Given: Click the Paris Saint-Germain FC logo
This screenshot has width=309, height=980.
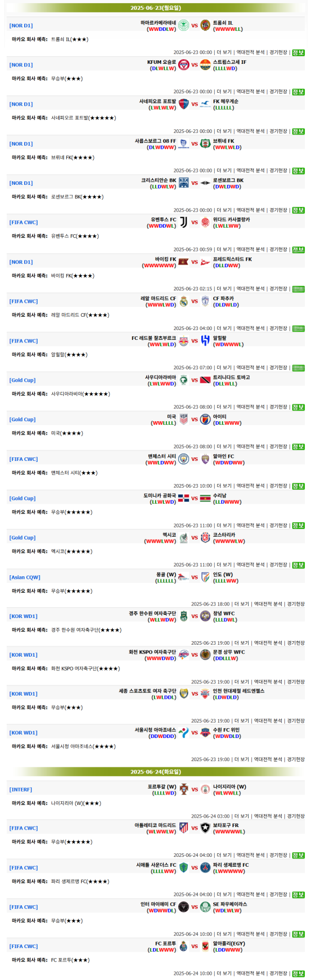Looking at the screenshot, I should (x=205, y=868).
